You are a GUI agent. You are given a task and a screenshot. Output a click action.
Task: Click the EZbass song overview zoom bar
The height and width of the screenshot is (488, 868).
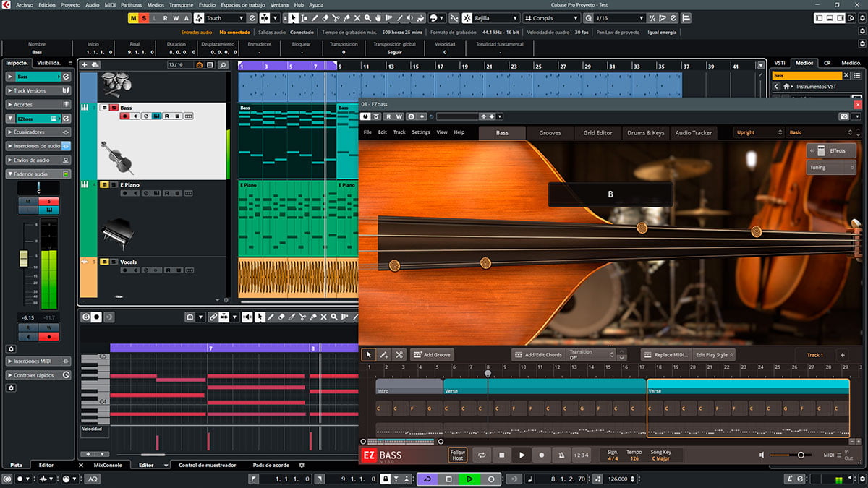401,442
